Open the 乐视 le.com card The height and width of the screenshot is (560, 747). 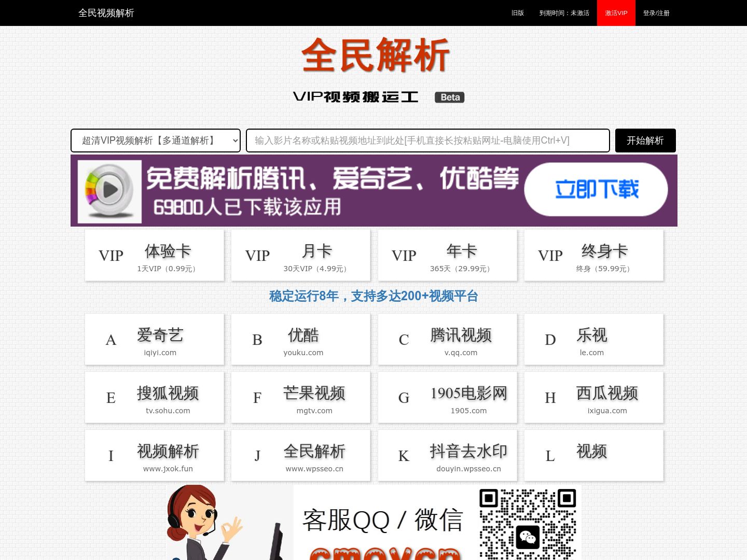[x=594, y=340]
